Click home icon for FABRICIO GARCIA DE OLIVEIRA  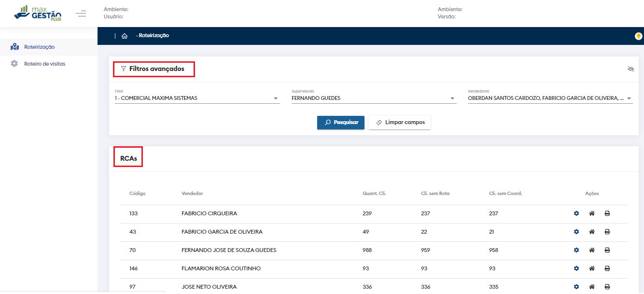(591, 232)
